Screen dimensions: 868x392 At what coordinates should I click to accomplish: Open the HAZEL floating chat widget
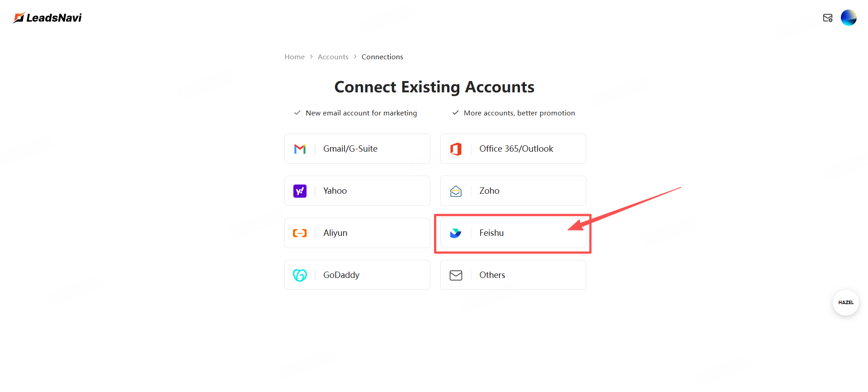(845, 302)
